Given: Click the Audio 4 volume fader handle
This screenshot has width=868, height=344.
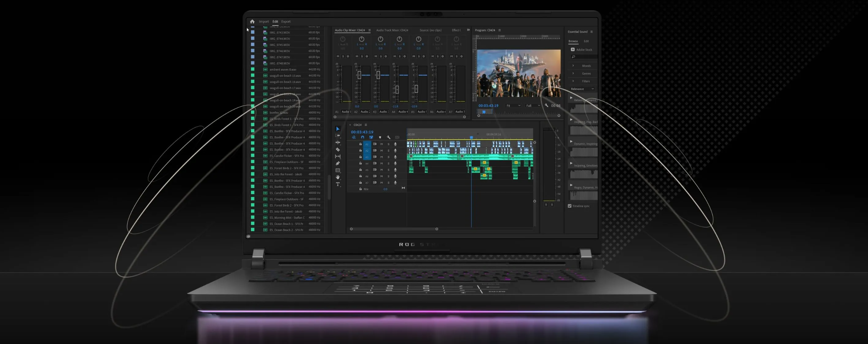Looking at the screenshot, I should click(x=397, y=89).
